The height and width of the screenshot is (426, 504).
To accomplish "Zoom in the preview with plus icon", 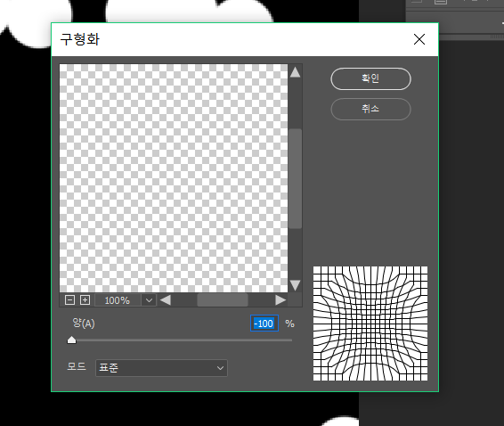I will click(x=85, y=300).
